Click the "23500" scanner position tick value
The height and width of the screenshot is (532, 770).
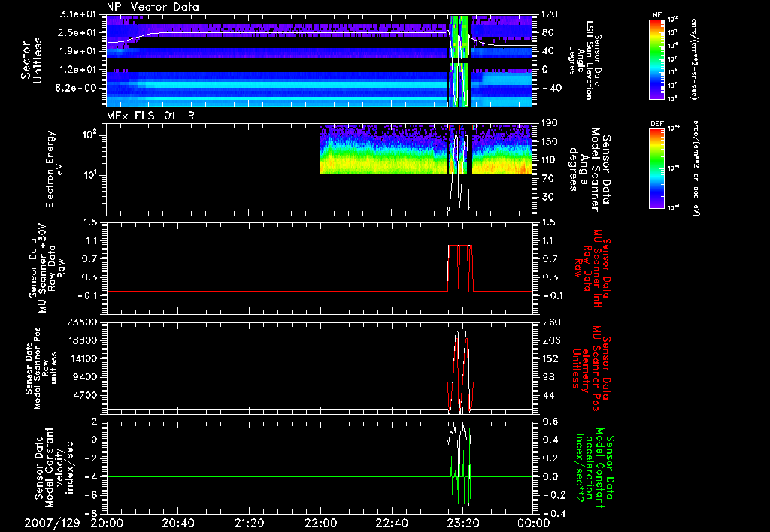click(x=83, y=322)
